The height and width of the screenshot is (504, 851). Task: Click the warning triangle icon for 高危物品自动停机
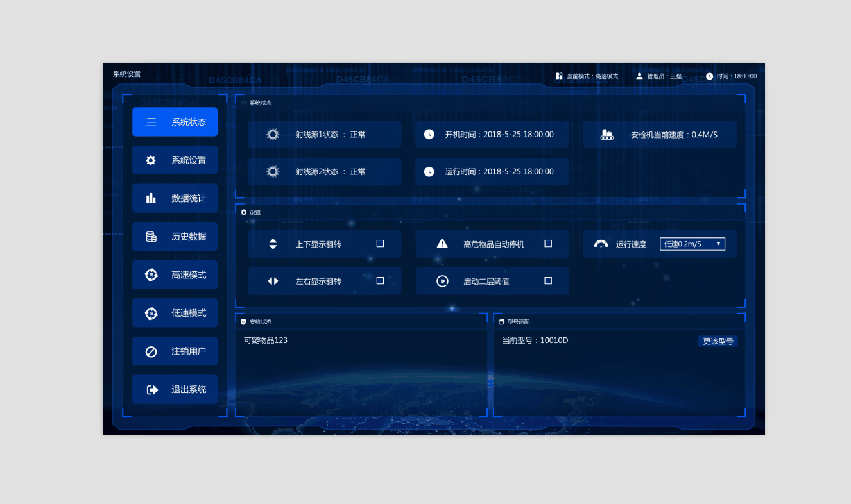point(442,244)
